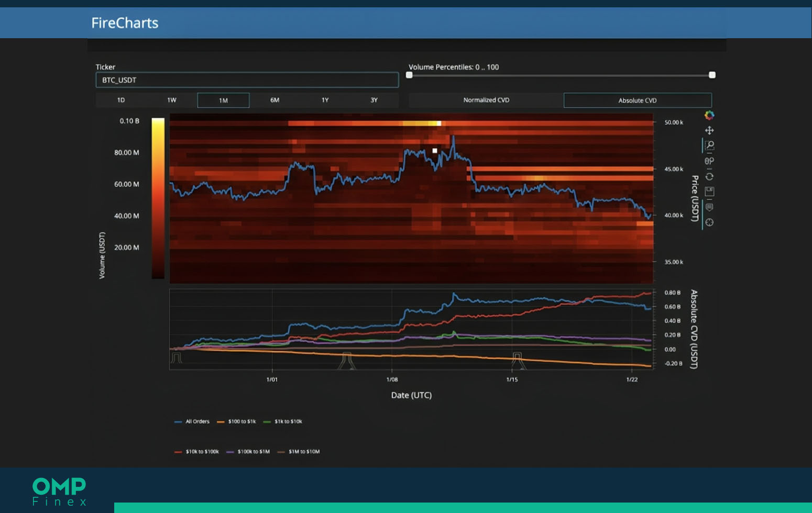Switch to the 1Y timeframe

click(325, 100)
